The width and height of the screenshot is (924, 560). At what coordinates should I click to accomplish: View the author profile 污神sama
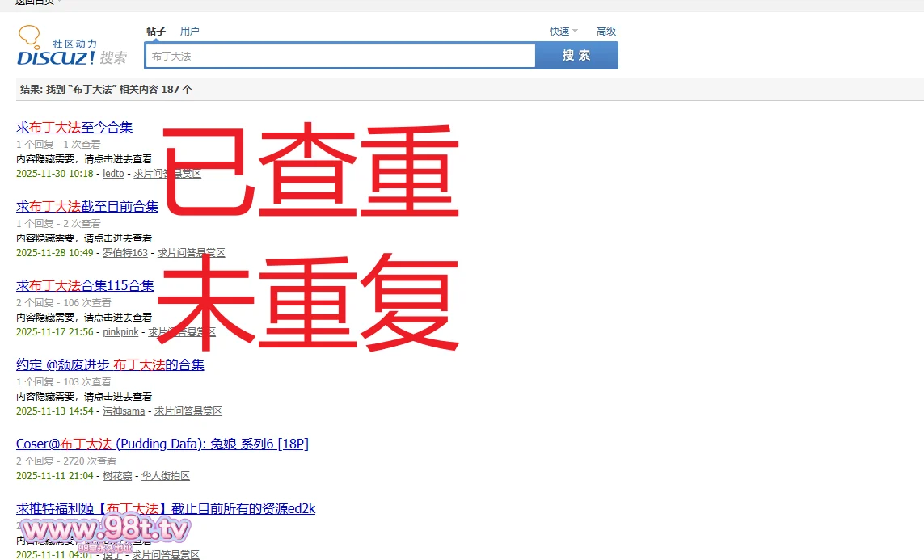pos(124,411)
